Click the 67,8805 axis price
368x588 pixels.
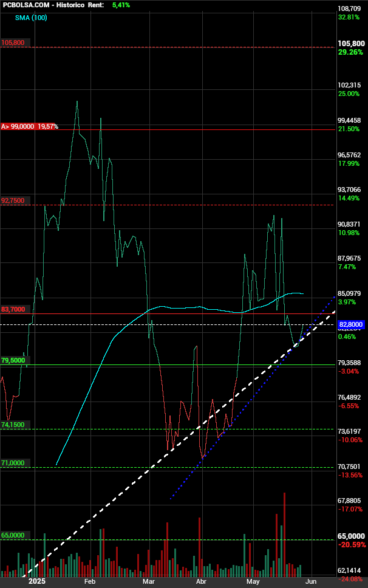click(x=349, y=501)
